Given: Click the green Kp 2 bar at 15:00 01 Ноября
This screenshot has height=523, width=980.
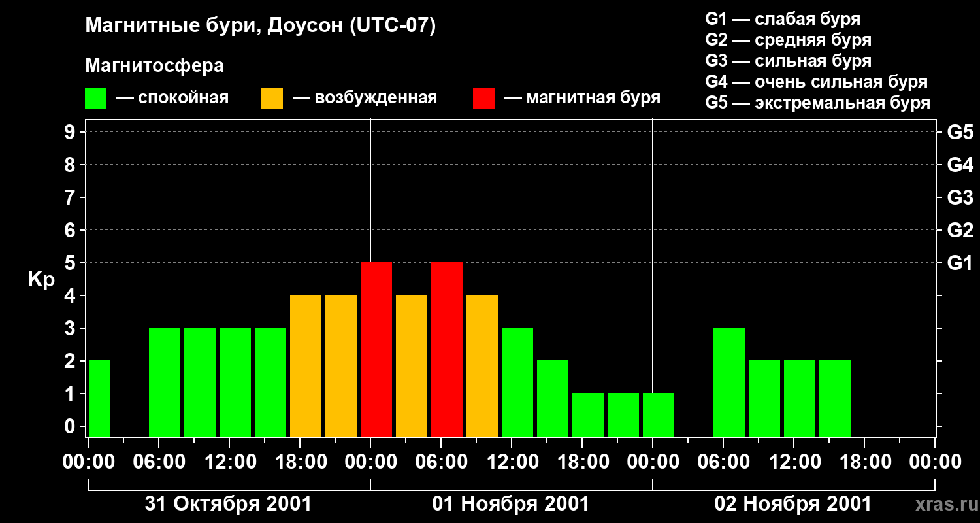Looking at the screenshot, I should click(553, 398).
